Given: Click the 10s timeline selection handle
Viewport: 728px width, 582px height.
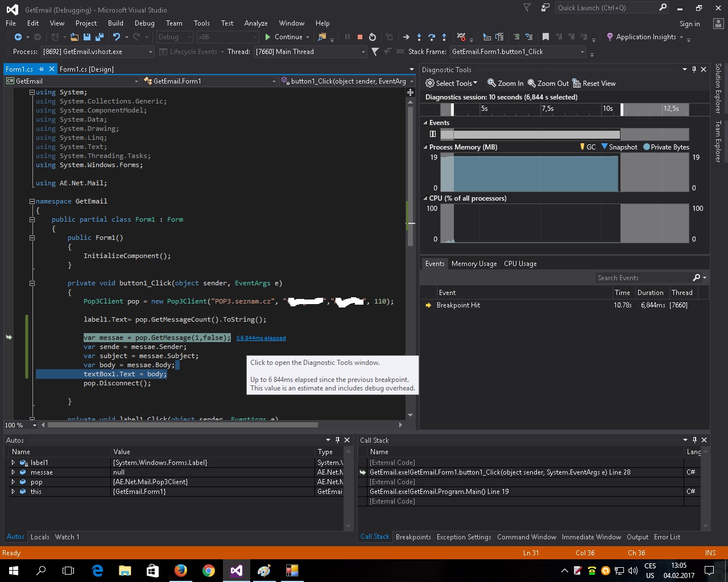Looking at the screenshot, I should [x=622, y=109].
